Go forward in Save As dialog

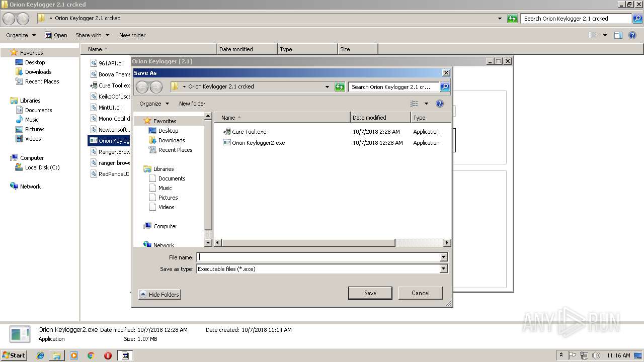coord(156,87)
